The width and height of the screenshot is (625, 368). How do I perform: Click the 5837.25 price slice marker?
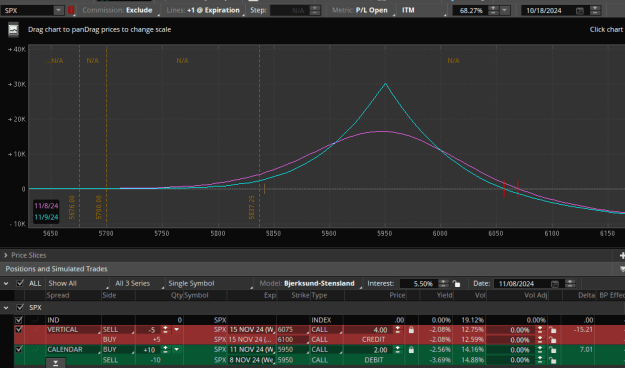click(252, 207)
